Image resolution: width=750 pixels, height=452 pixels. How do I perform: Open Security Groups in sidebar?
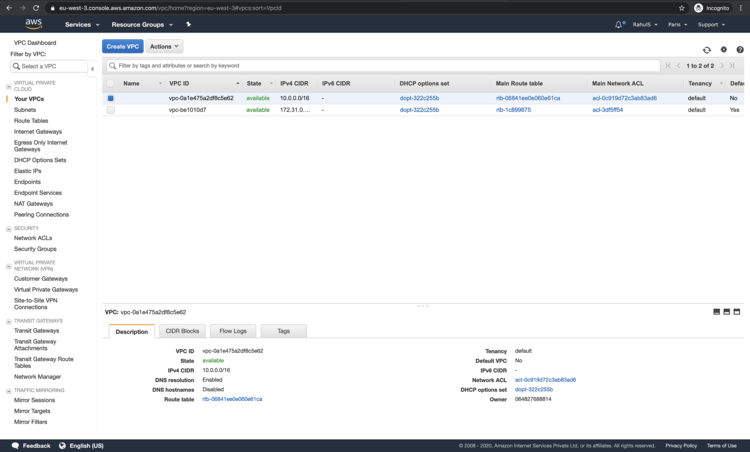[x=35, y=249]
